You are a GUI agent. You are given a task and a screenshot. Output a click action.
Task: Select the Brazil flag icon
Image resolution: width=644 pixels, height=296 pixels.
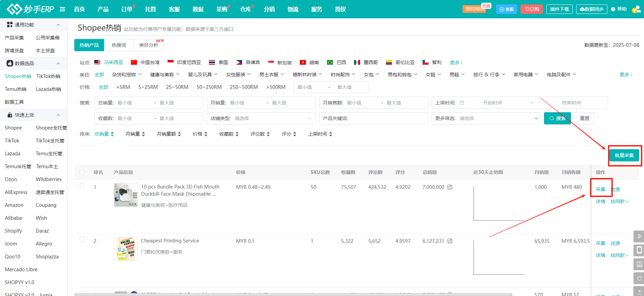coord(330,62)
